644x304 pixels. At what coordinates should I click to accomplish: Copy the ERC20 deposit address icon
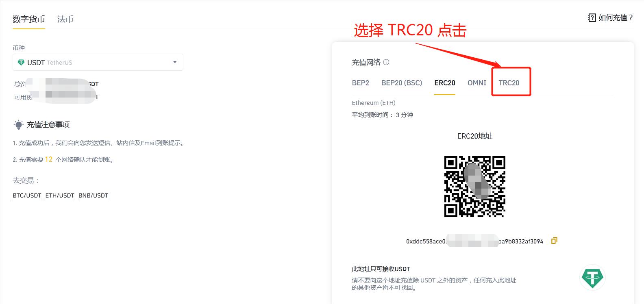(554, 241)
